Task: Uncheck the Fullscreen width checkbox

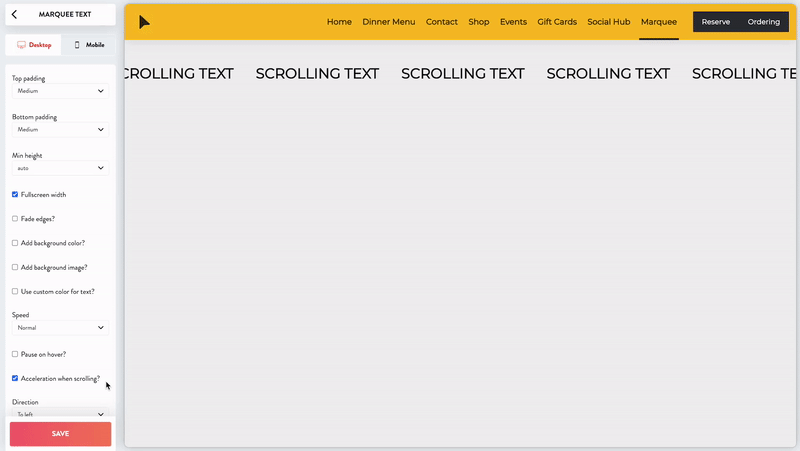Action: tap(15, 194)
